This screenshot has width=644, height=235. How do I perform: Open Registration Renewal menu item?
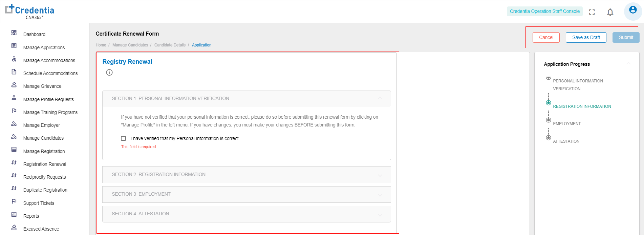click(x=45, y=164)
